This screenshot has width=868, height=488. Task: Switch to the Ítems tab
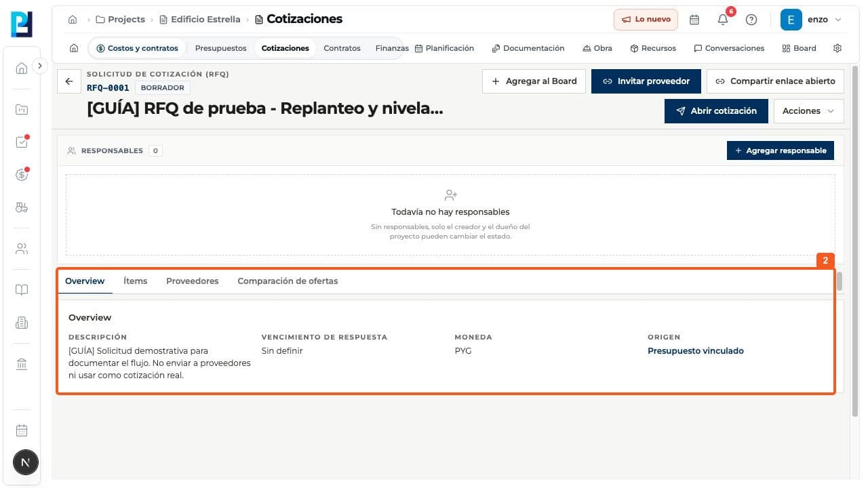point(136,281)
